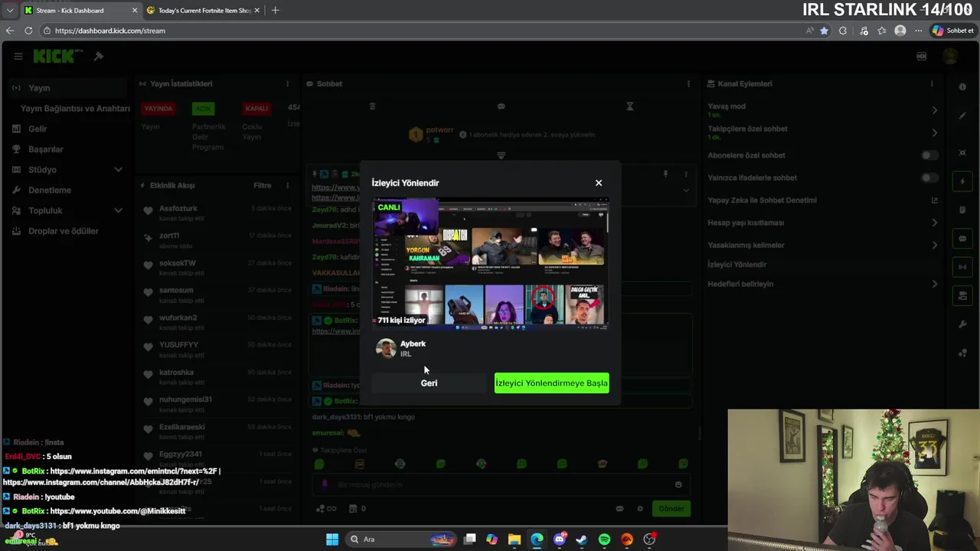The height and width of the screenshot is (551, 980).
Task: Open Yayın Bağlantısı ve Anahtarı page
Action: click(x=75, y=108)
